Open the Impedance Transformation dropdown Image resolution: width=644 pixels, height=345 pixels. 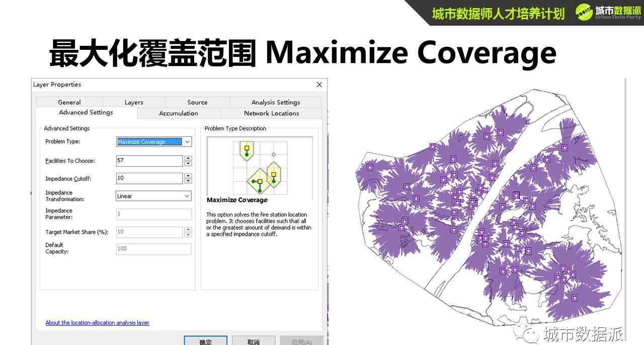(187, 196)
